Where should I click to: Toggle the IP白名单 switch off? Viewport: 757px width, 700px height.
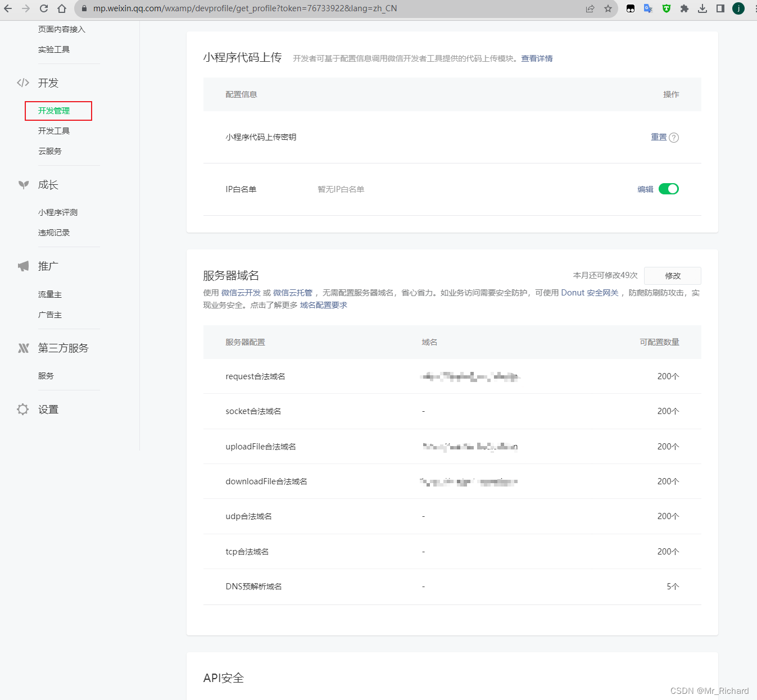tap(669, 189)
